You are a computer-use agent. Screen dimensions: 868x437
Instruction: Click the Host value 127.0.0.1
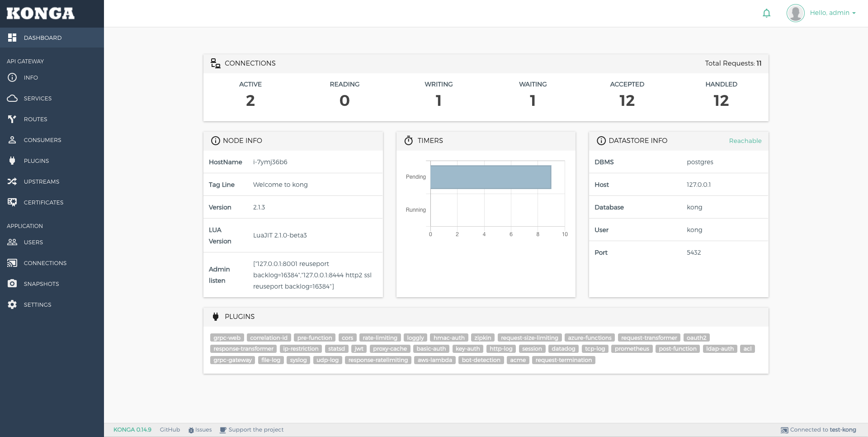pos(698,185)
